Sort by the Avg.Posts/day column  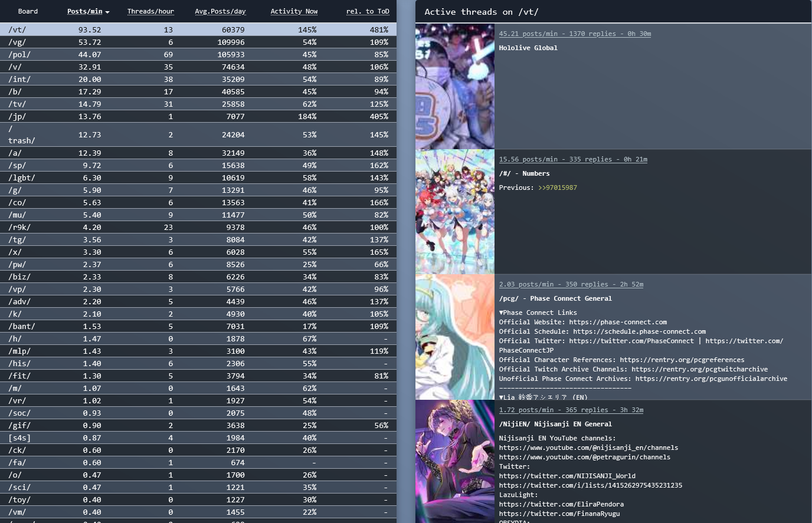point(220,11)
